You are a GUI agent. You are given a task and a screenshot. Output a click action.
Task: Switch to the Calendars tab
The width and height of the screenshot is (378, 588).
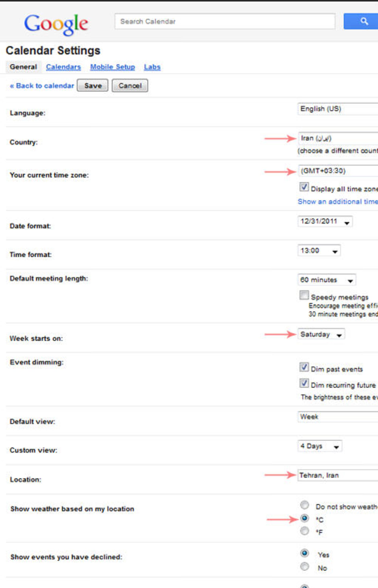coord(63,67)
